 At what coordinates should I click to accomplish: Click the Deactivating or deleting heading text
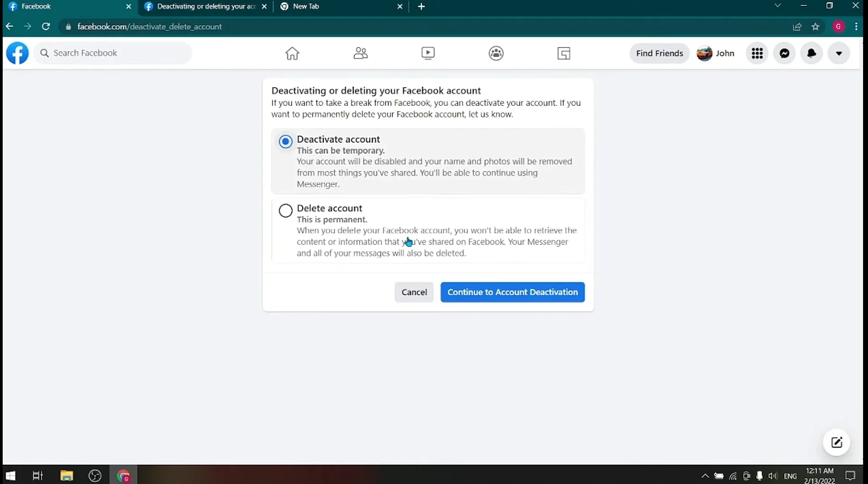376,91
